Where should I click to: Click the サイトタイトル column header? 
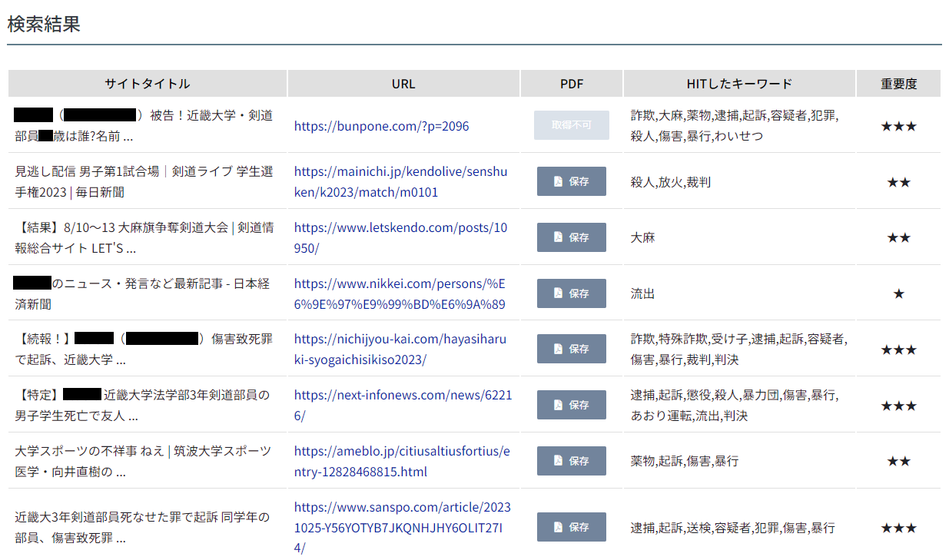(147, 84)
